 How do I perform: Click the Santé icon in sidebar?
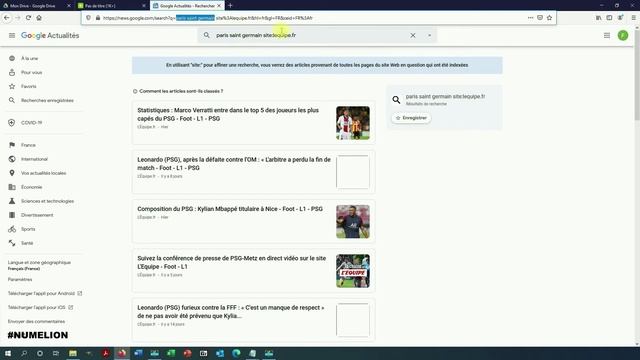pyautogui.click(x=12, y=243)
